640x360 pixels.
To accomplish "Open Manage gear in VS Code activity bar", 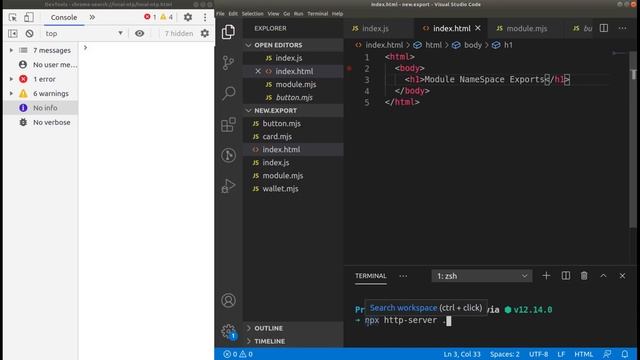I will pyautogui.click(x=228, y=331).
